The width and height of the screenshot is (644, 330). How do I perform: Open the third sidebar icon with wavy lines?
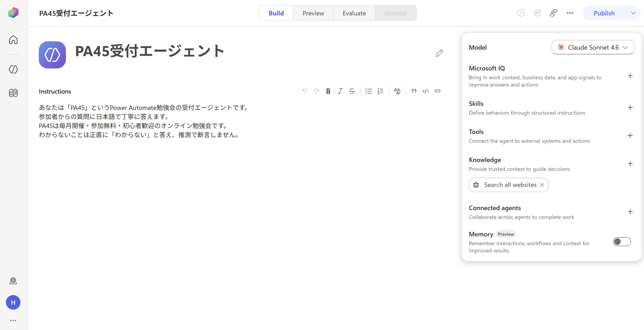(13, 93)
